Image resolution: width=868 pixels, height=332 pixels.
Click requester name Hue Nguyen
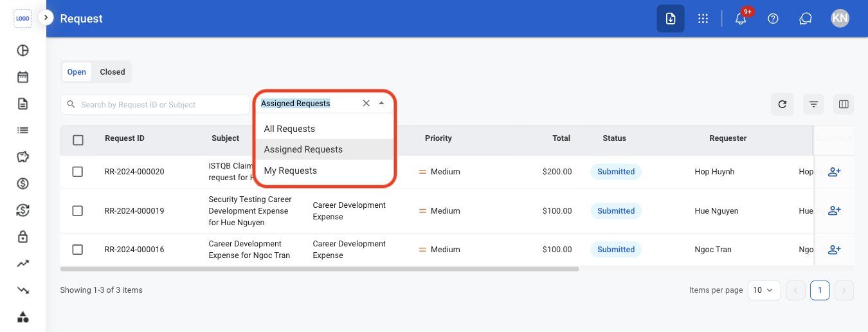(x=717, y=211)
